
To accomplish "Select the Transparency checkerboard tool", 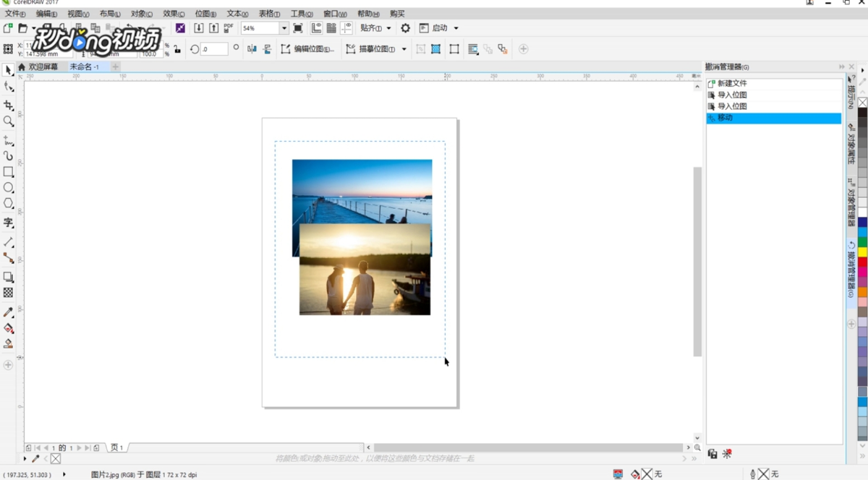I will 8,293.
